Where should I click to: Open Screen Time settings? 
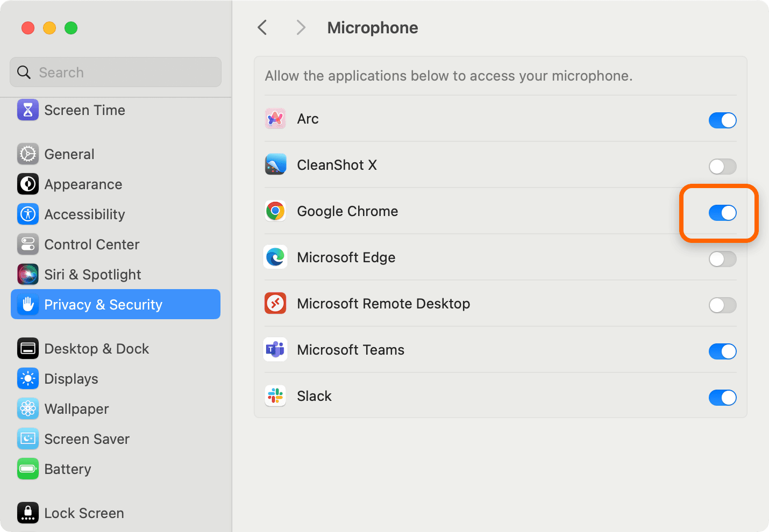click(116, 110)
